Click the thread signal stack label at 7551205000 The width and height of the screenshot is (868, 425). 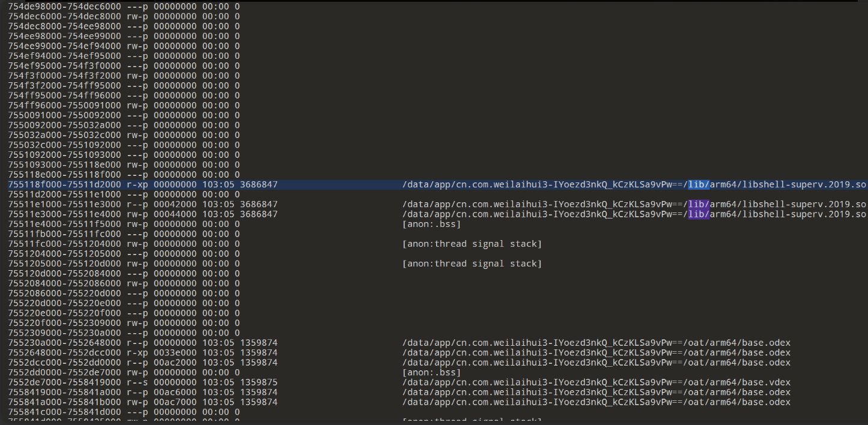[x=472, y=264]
